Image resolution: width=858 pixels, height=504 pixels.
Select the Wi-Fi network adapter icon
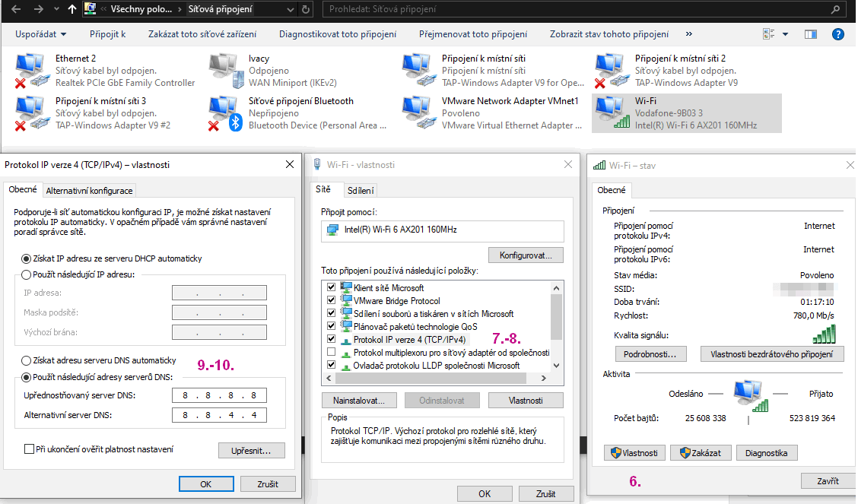point(611,113)
